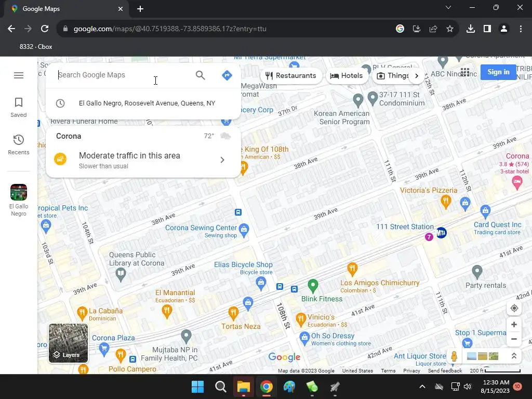Viewport: 532px width, 399px height.
Task: Click Party rentals gray pin
Action: [x=477, y=272]
